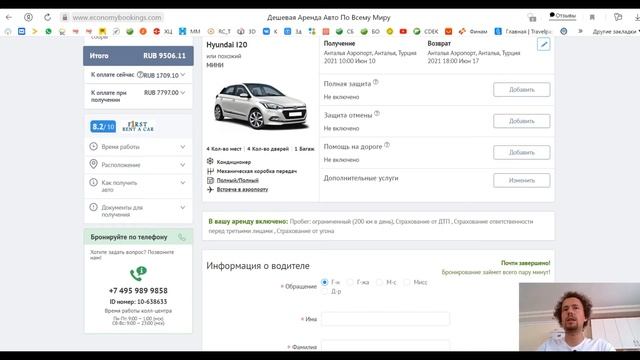Go back using the browser back arrow
This screenshot has height=360, width=640.
(9, 17)
